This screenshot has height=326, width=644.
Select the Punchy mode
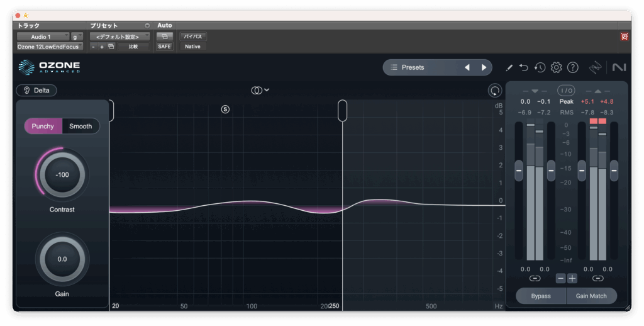click(43, 126)
